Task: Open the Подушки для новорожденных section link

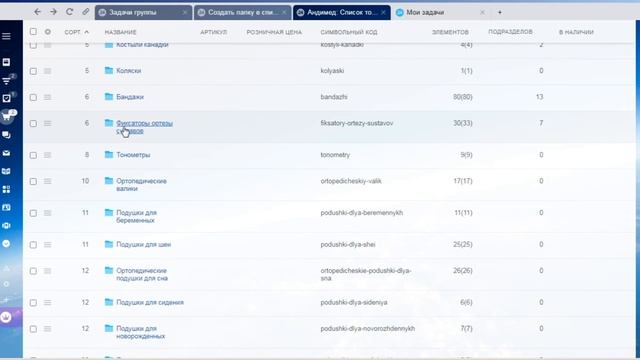Action: click(140, 332)
